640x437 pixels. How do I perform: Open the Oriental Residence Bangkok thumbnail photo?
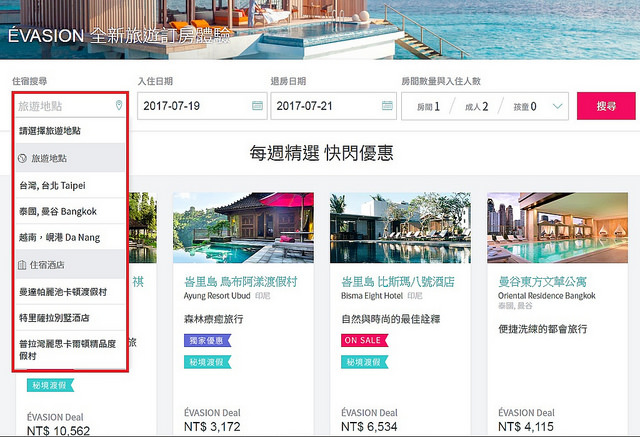[x=558, y=228]
